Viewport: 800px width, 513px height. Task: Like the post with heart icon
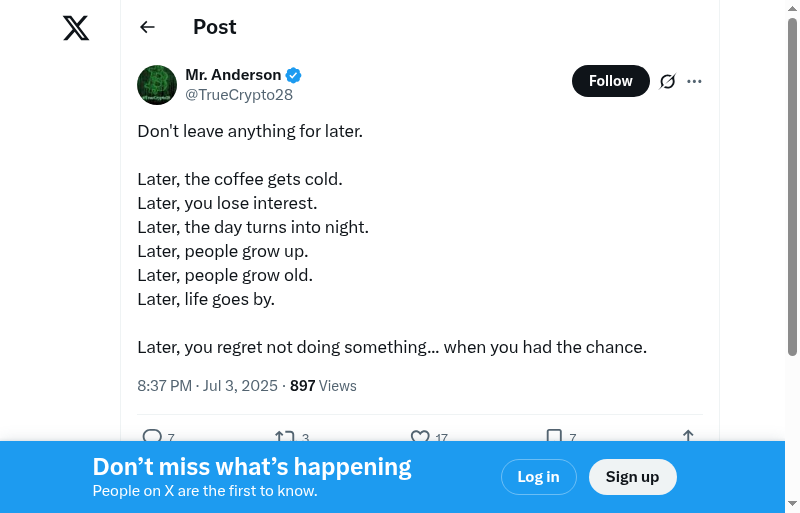[420, 436]
